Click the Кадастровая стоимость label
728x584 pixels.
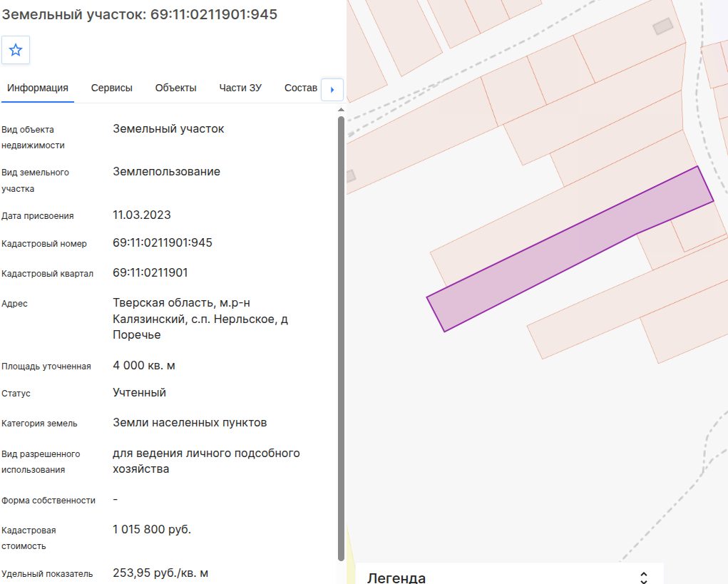click(29, 538)
